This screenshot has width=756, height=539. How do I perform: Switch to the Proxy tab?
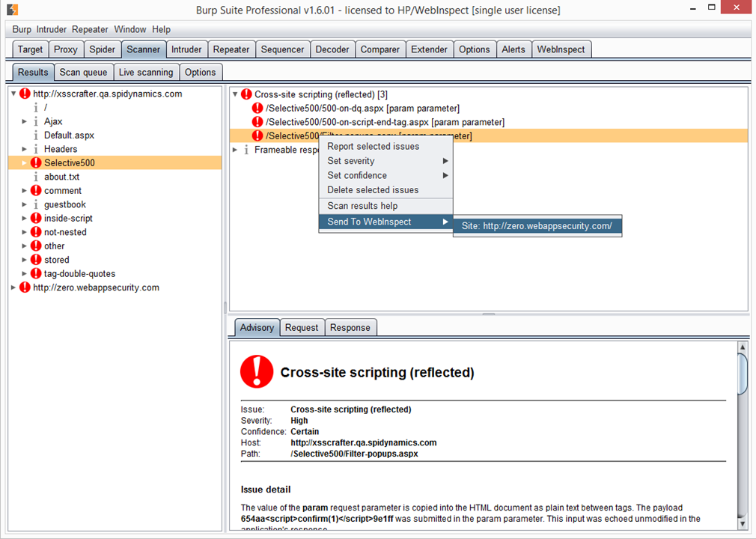[x=66, y=49]
